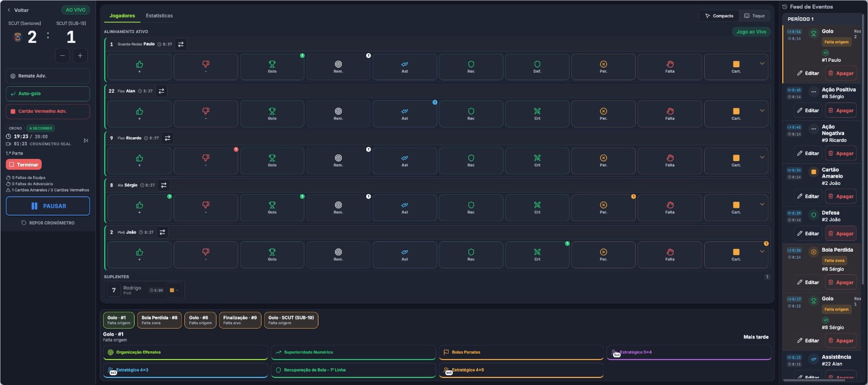Select pending item Finalização · #9

(240, 320)
